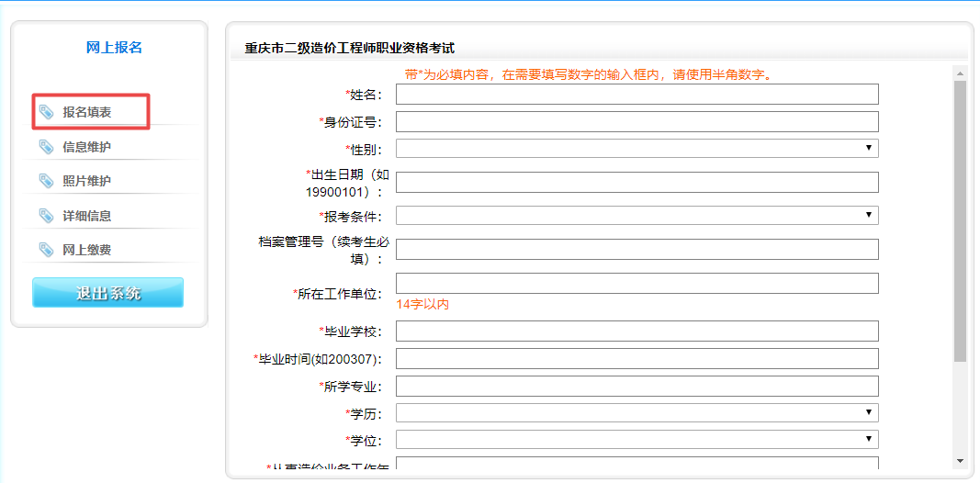
Task: Click the form's vertical scrollbar thumb
Action: tap(960, 220)
